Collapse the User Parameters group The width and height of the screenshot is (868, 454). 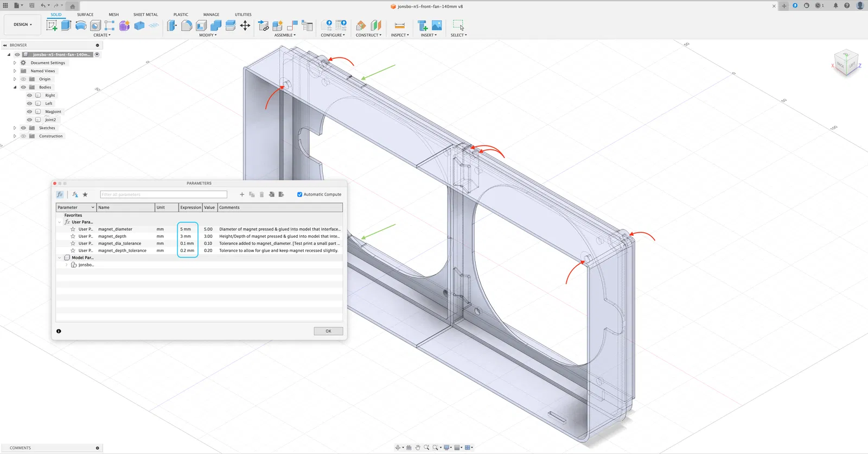point(60,222)
